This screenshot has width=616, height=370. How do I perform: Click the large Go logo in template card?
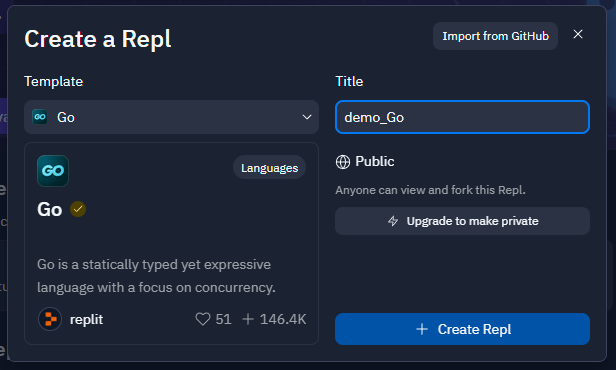(53, 171)
